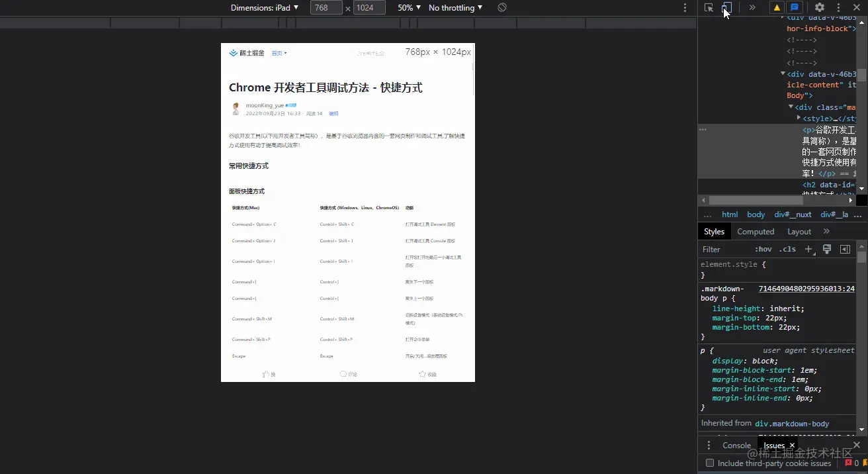
Task: Open the 首页 dropdown in page header
Action: [279, 53]
